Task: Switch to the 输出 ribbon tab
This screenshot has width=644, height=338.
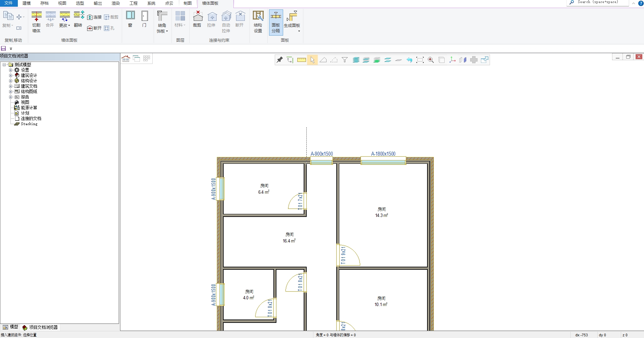Action: 98,3
